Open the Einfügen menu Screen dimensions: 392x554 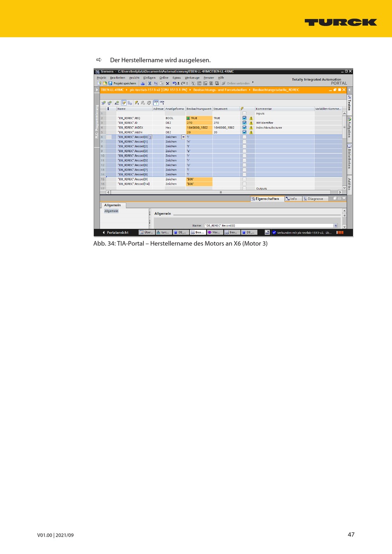(149, 78)
